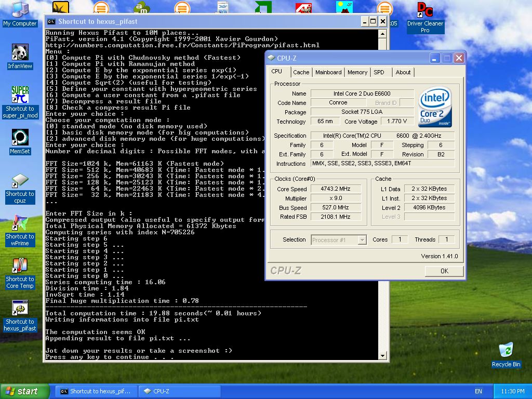Click the pifast.html URL line in console
Screen dimensions: 532x399
[x=182, y=45]
